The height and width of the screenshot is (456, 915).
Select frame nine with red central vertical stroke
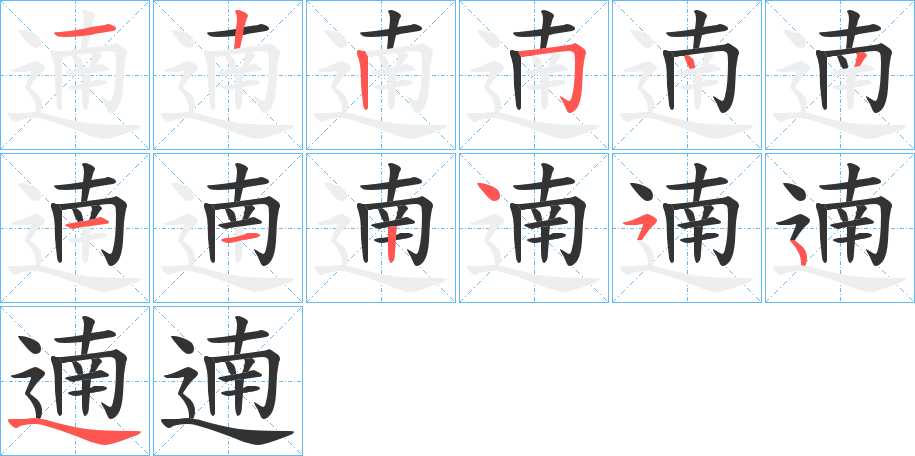pos(381,228)
